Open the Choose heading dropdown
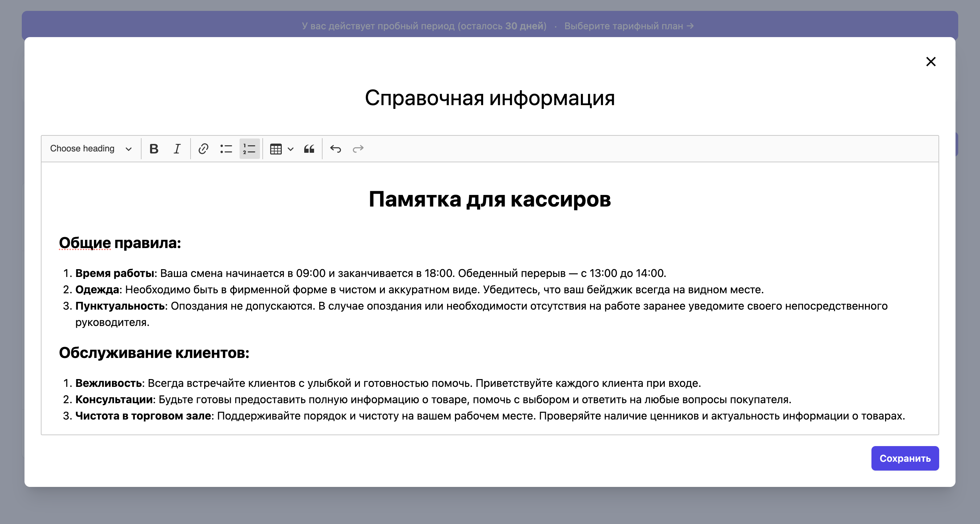The image size is (980, 524). [x=83, y=149]
